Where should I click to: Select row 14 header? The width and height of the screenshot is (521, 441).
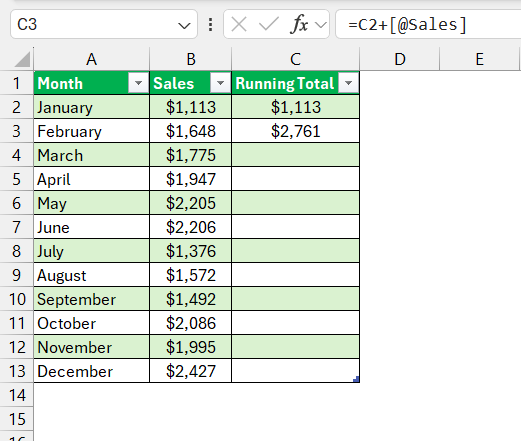17,395
